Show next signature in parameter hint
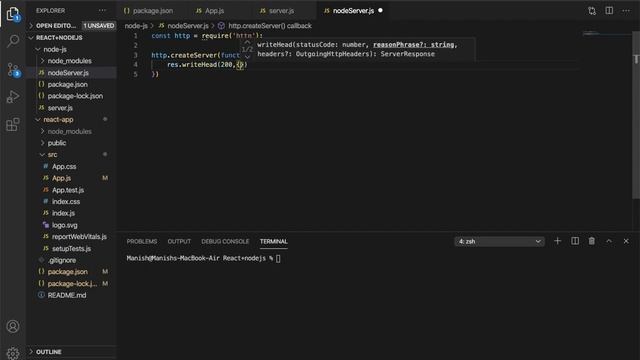The height and width of the screenshot is (360, 640). [x=247, y=57]
